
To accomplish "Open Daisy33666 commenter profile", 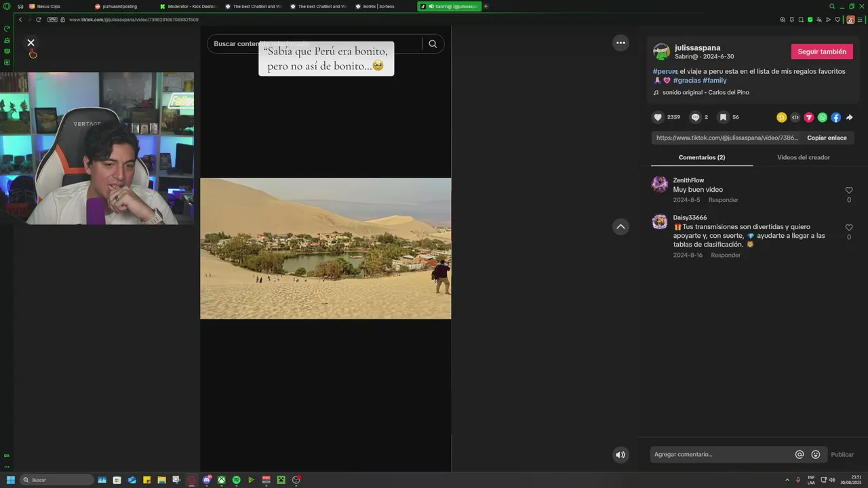I will 690,218.
